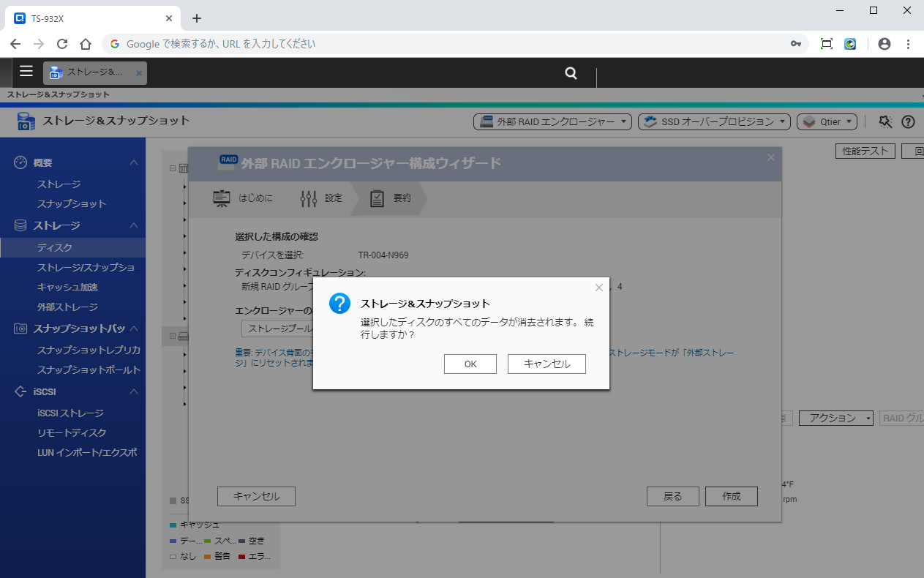
Task: Click the browser address bar
Action: [439, 44]
